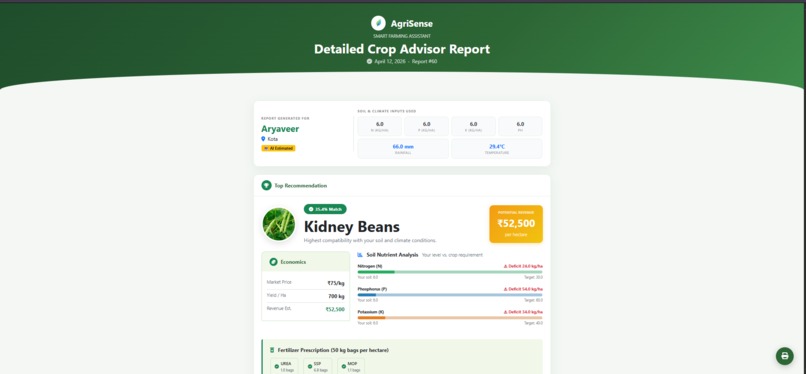Screen dimensions: 806x374
Task: Click the Nitrogen deficit warning icon
Action: tap(506, 267)
